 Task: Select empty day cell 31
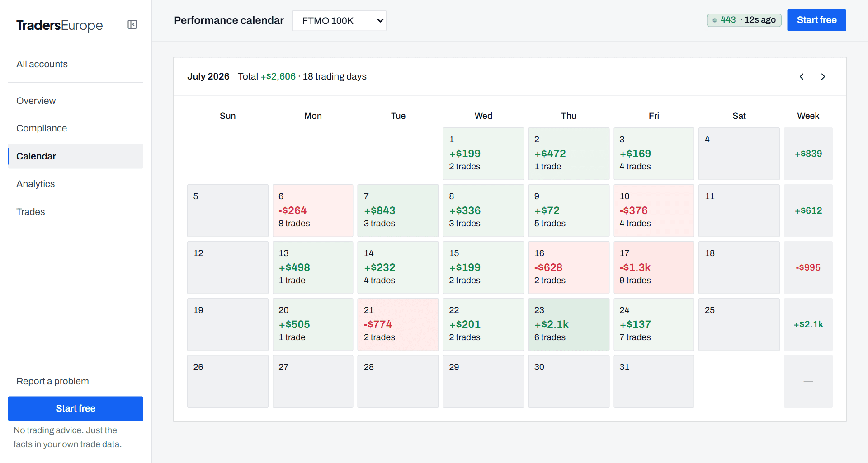[654, 382]
